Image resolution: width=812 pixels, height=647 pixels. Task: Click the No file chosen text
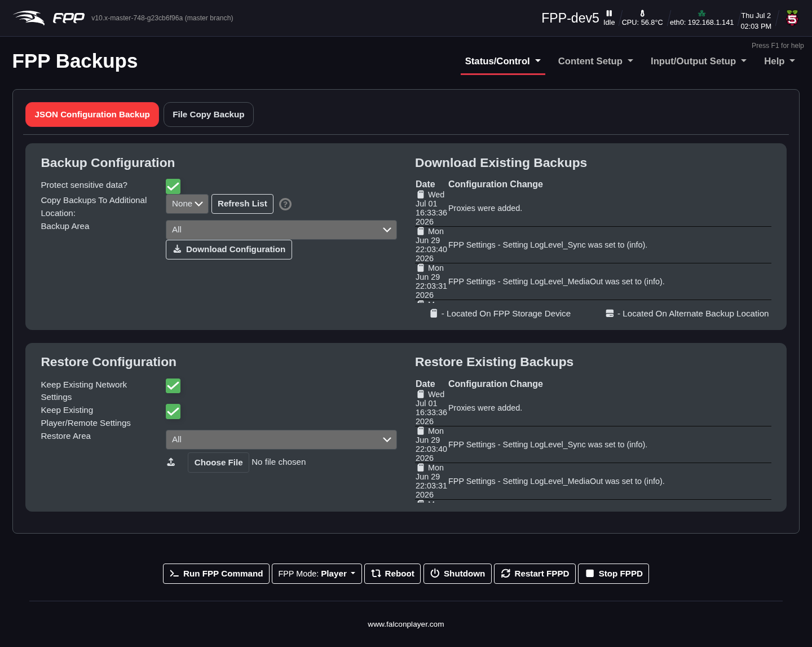(279, 462)
